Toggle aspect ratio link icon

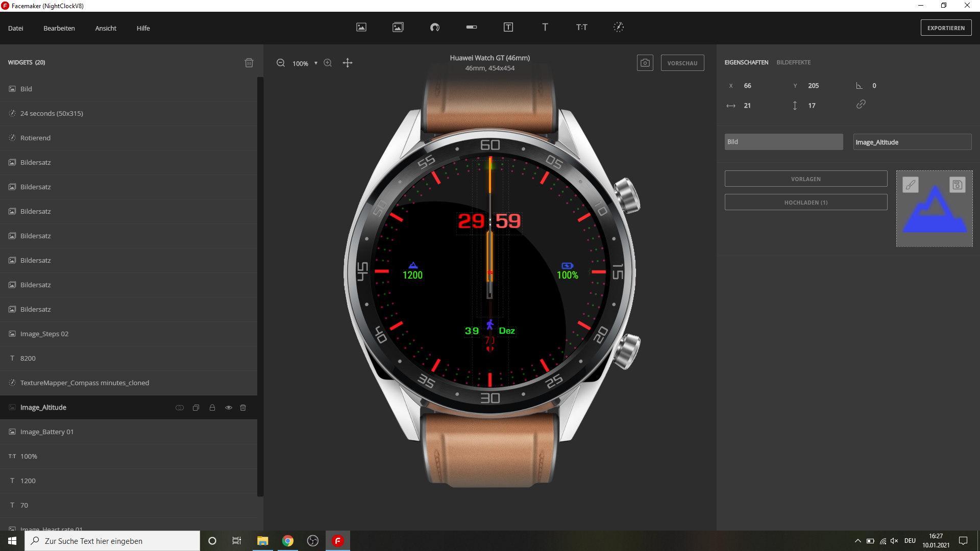(x=861, y=104)
